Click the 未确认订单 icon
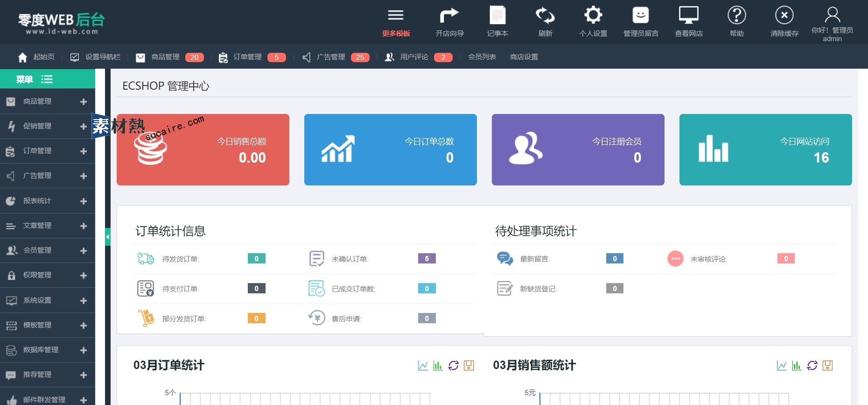 pyautogui.click(x=317, y=258)
